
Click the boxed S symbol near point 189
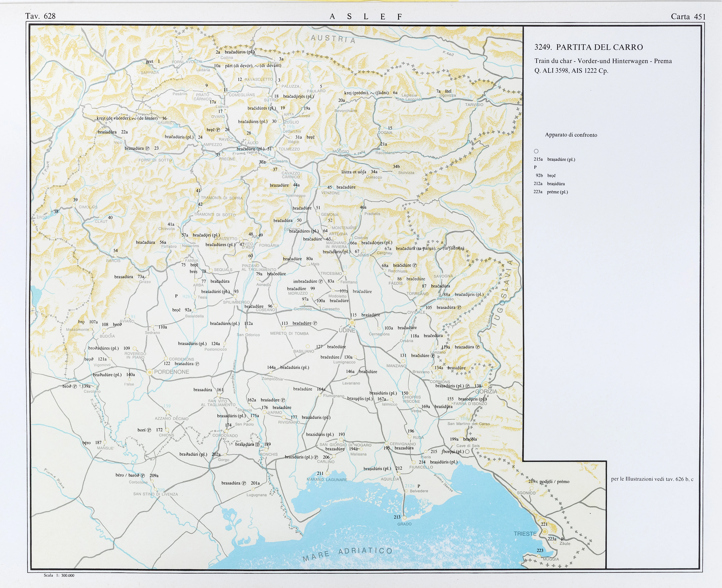[257, 444]
